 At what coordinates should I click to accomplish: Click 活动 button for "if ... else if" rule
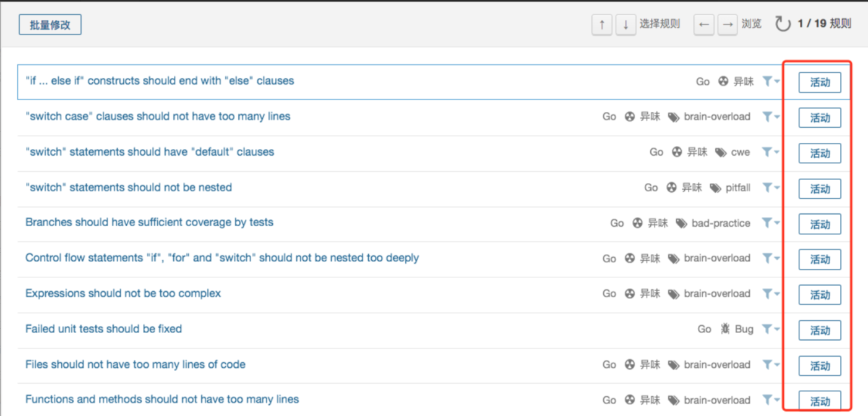[x=820, y=82]
